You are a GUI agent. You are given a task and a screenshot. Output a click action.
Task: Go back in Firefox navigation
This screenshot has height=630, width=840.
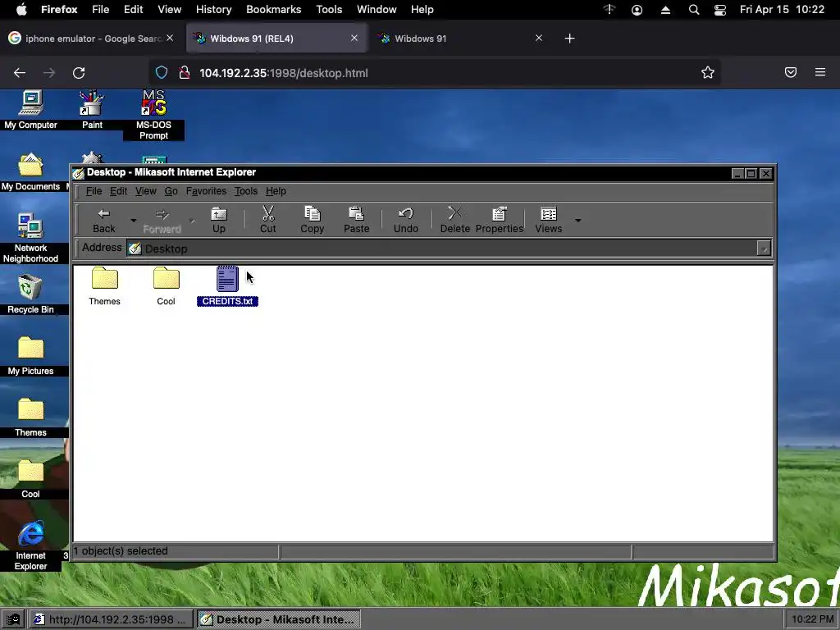pos(20,73)
